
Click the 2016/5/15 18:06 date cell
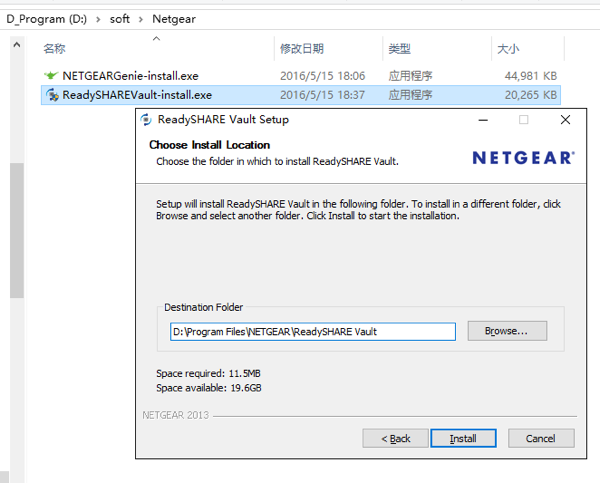pos(323,76)
